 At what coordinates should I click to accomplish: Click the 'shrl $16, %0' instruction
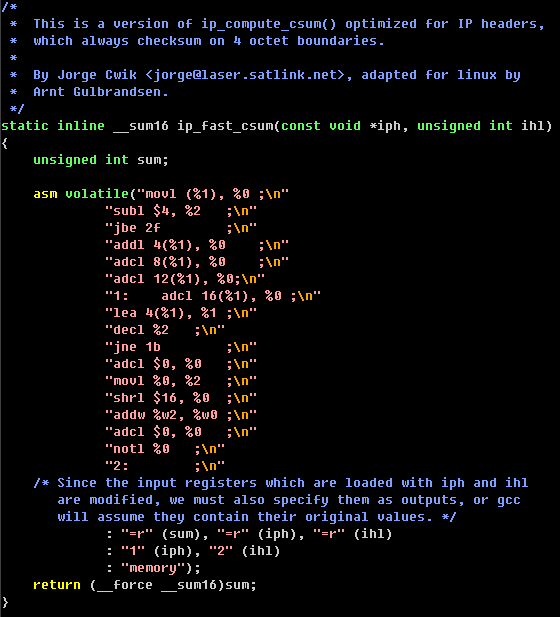[x=161, y=398]
